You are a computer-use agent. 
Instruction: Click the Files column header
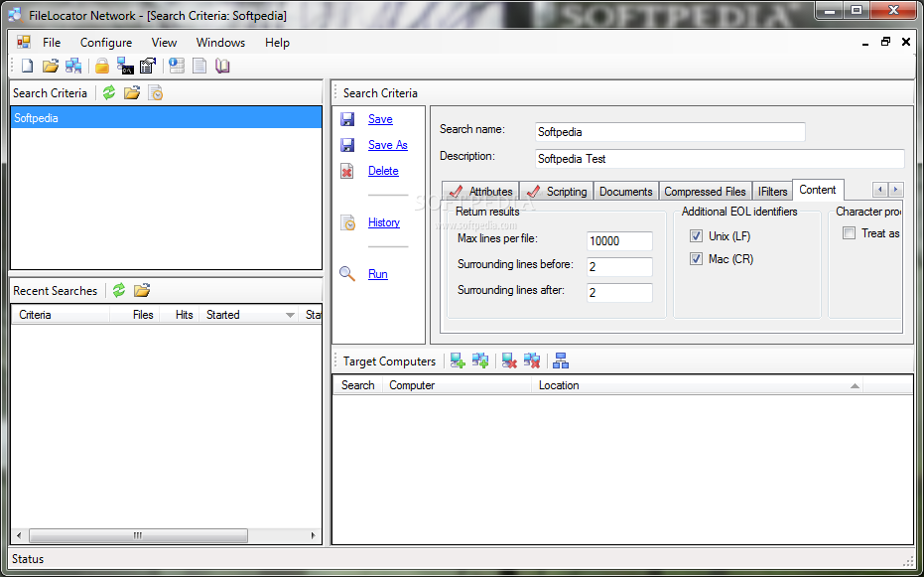coord(135,315)
